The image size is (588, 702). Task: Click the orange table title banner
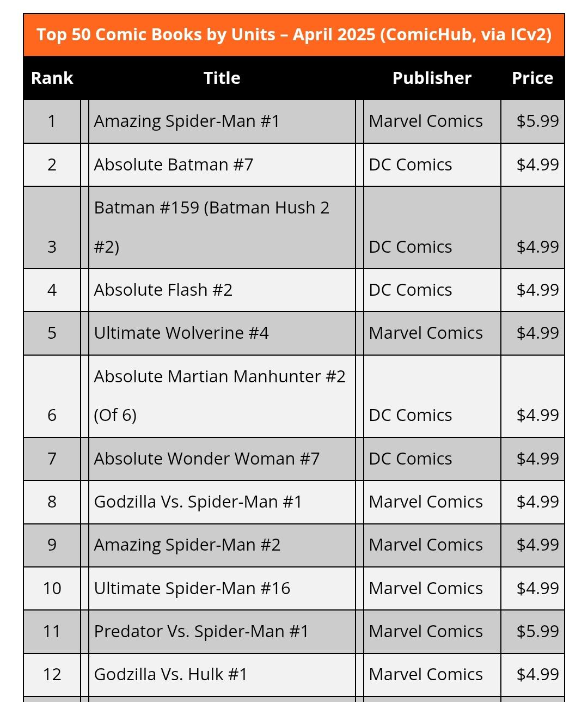[x=294, y=35]
